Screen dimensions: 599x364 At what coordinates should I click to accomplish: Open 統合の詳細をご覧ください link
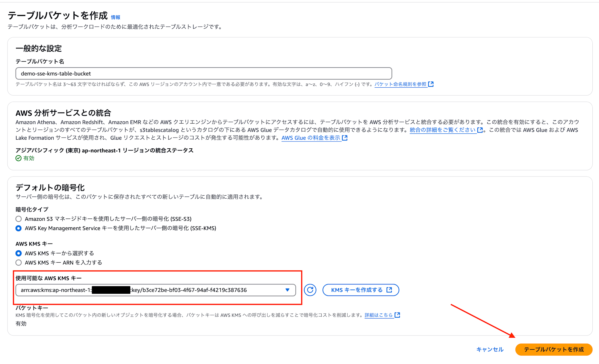click(x=443, y=130)
